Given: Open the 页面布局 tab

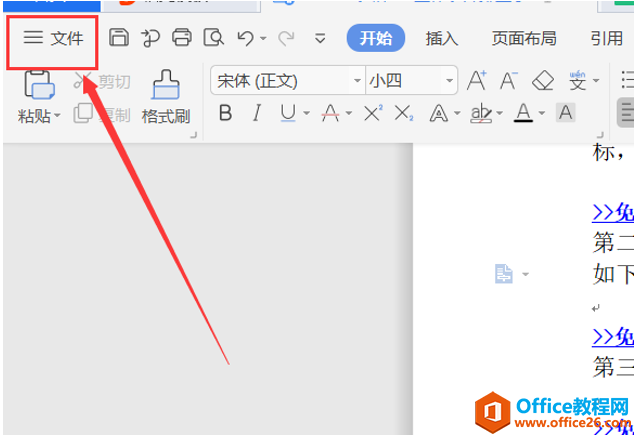Looking at the screenshot, I should point(524,38).
